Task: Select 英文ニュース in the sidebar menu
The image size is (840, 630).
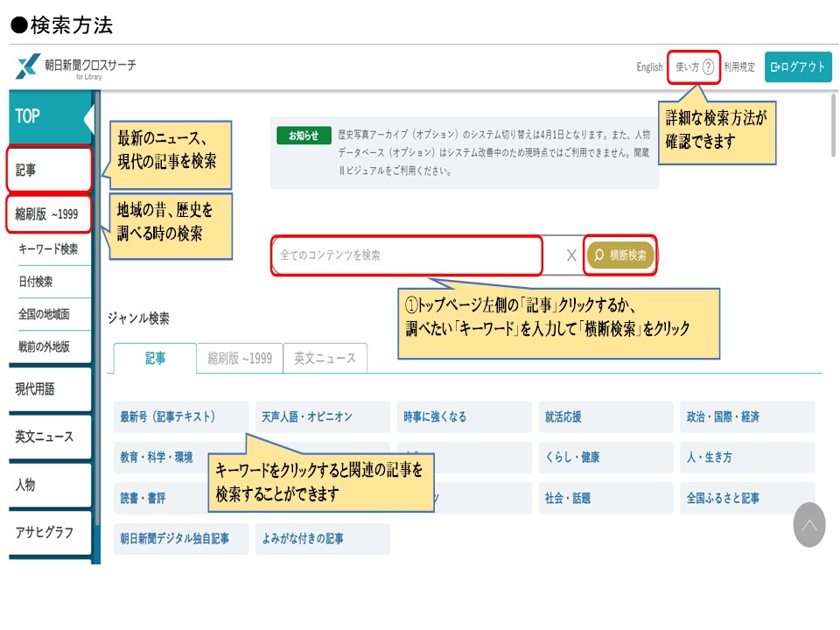Action: point(50,437)
